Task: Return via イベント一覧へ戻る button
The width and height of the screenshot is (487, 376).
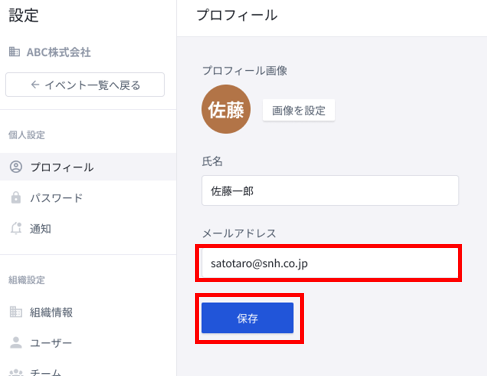Action: click(85, 85)
